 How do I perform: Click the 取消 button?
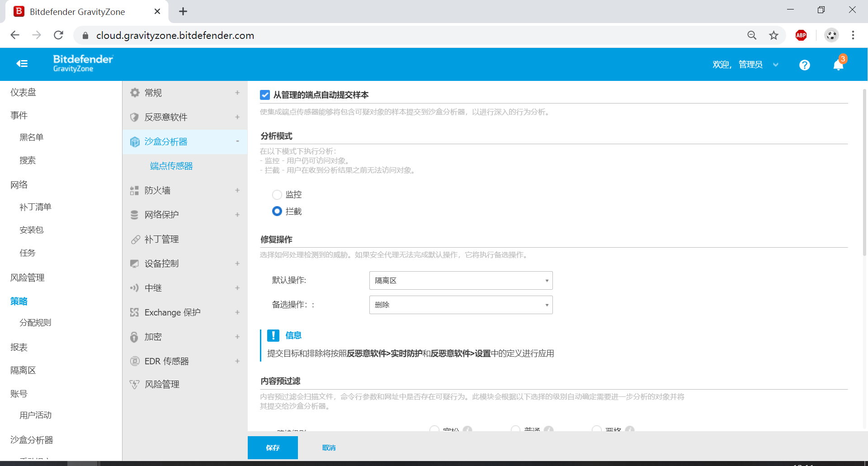click(329, 447)
